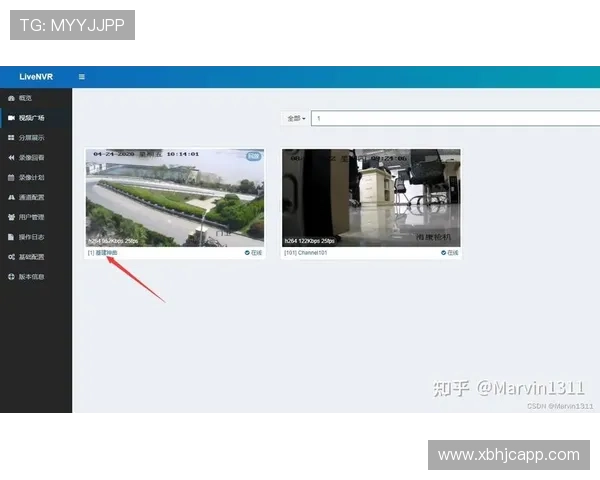Toggle the sidebar with the hamburger button
This screenshot has height=480, width=600.
tap(82, 77)
